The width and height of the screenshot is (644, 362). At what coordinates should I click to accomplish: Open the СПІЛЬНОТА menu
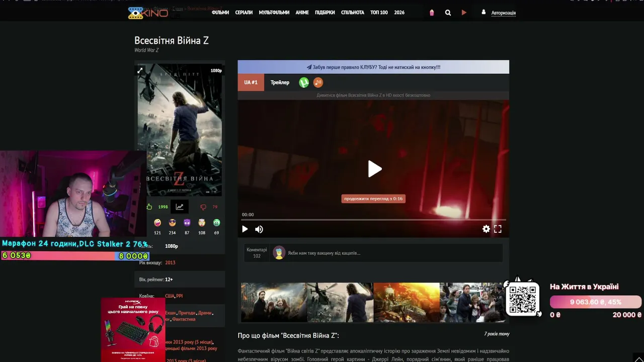click(x=353, y=13)
